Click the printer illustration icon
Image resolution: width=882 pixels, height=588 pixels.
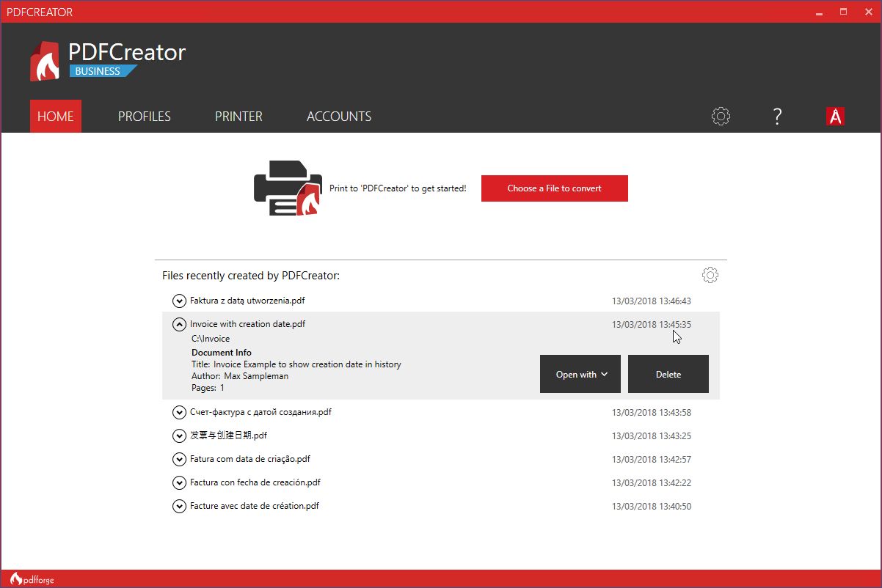point(288,188)
